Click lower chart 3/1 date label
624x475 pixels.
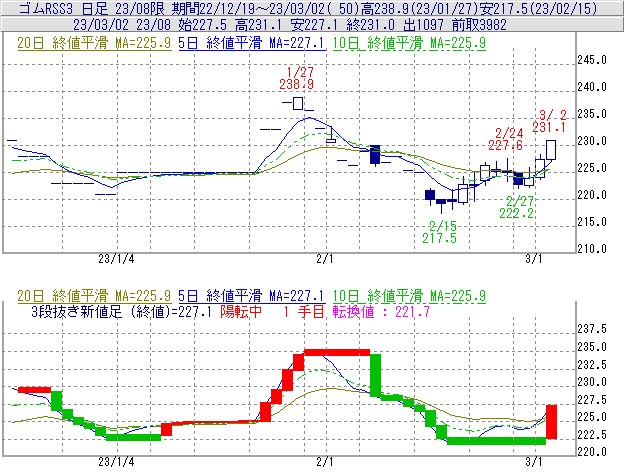[534, 462]
